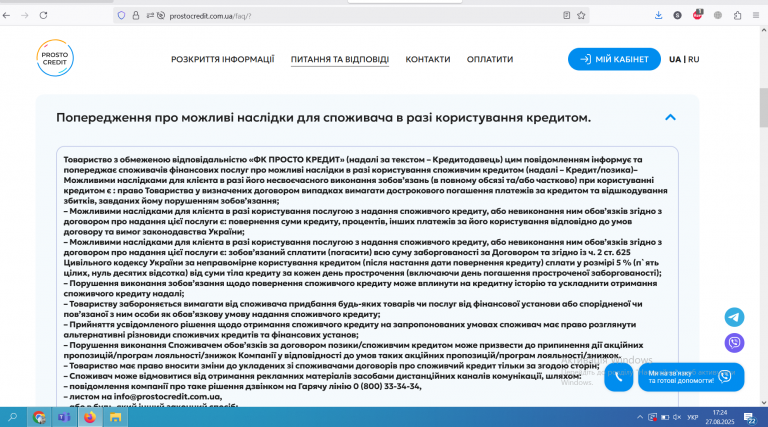The height and width of the screenshot is (427, 768).
Task: Switch the site language to UA
Action: tap(675, 59)
